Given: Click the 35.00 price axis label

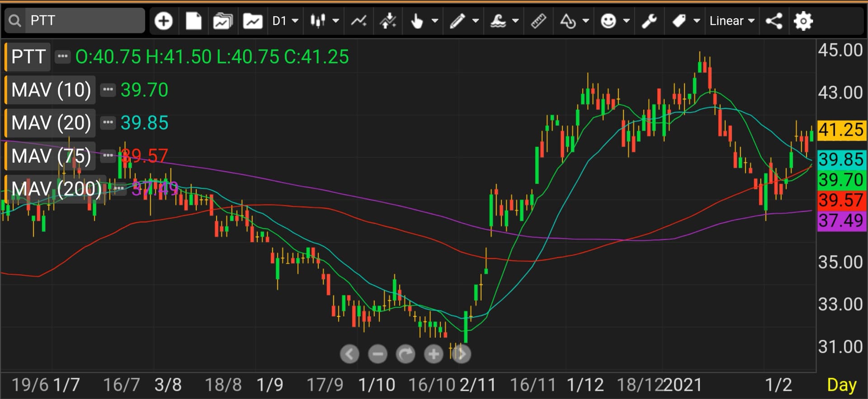Looking at the screenshot, I should [840, 262].
